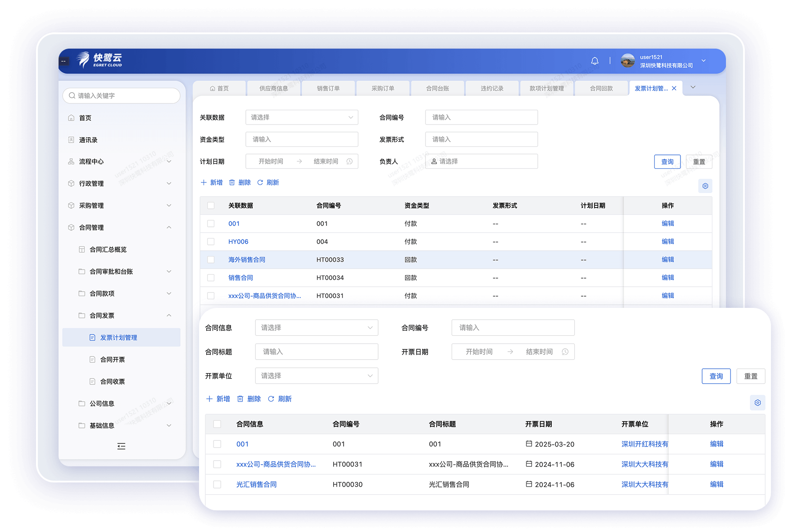This screenshot has height=532, width=789.
Task: Expand the 合同审批和台账 sidebar chevron
Action: (169, 271)
